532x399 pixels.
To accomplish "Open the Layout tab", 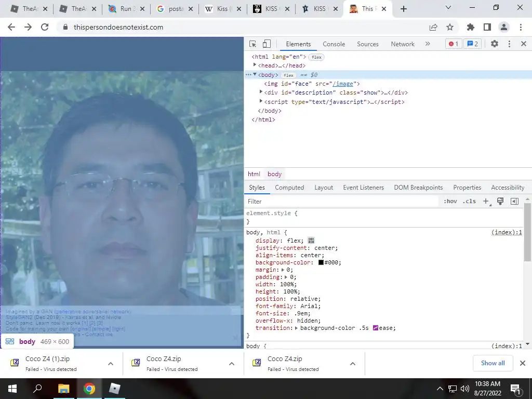I will (x=324, y=187).
